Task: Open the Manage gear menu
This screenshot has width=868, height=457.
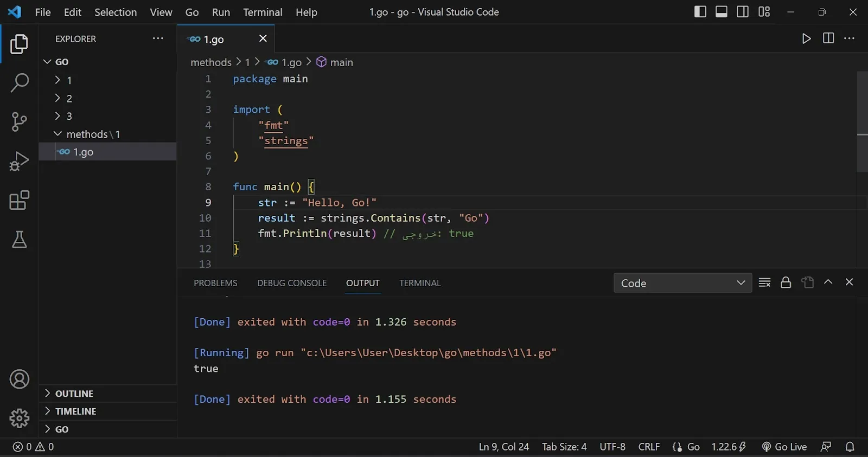Action: point(19,419)
